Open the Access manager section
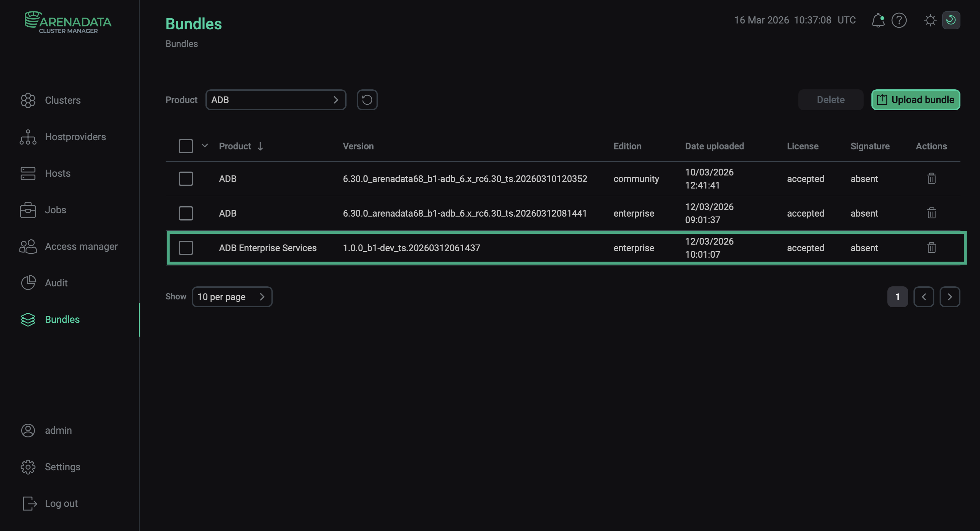 [x=81, y=246]
